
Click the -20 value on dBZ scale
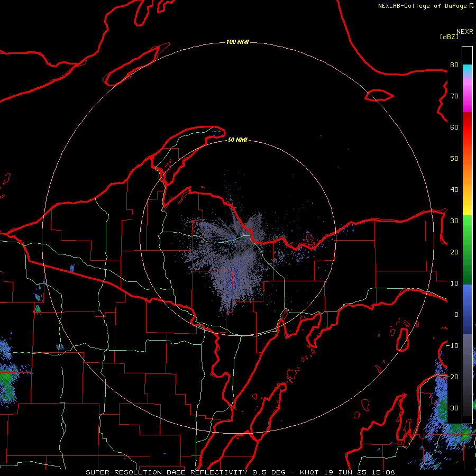[452, 377]
